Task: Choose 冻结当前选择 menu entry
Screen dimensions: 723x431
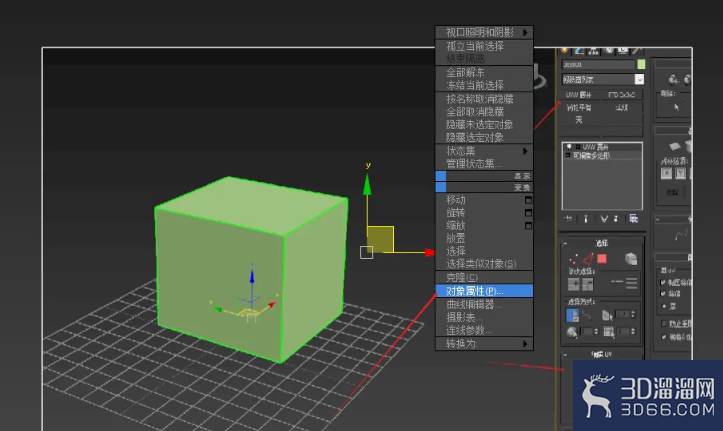Action: tap(484, 85)
